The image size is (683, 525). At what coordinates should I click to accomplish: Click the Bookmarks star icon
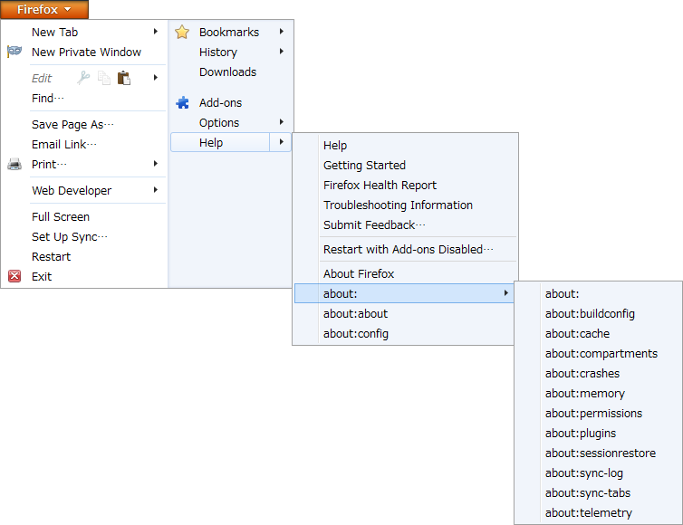(x=182, y=32)
